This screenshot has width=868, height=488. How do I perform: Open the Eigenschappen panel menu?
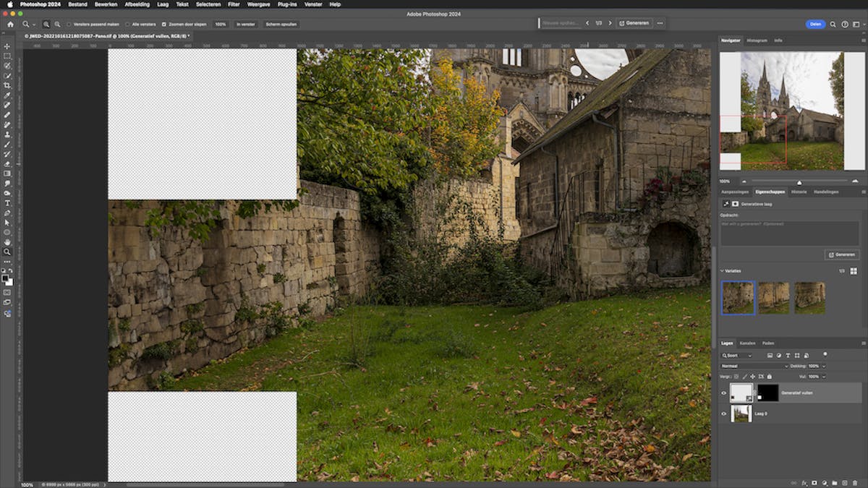(863, 192)
